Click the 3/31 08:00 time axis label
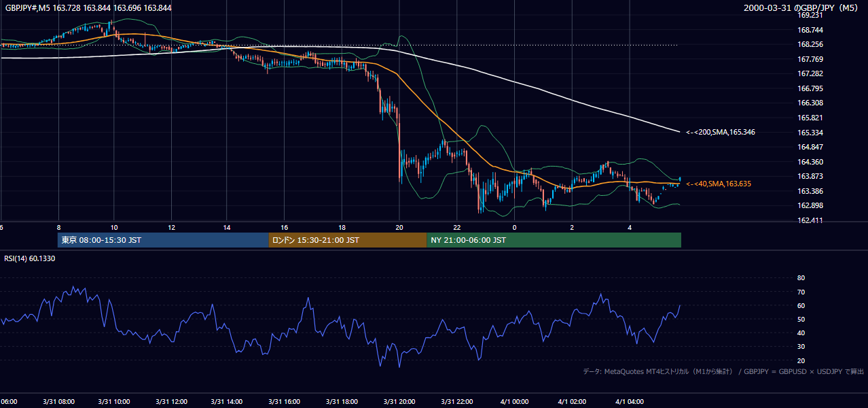The image size is (868, 408). pyautogui.click(x=58, y=402)
